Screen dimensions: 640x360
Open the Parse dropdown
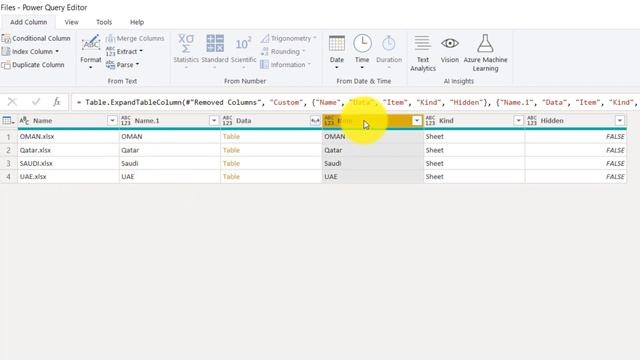[x=122, y=65]
